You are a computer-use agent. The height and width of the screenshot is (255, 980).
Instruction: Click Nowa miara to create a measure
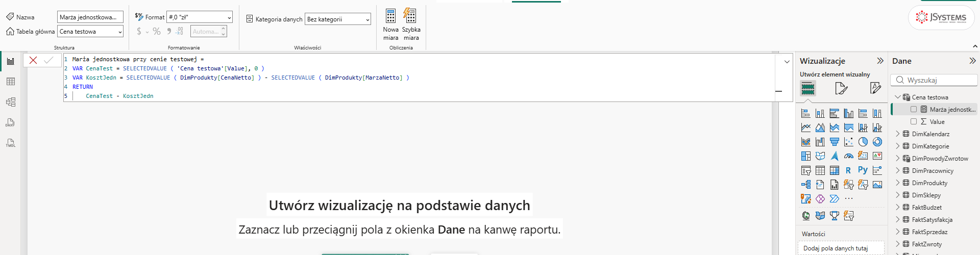coord(391,24)
